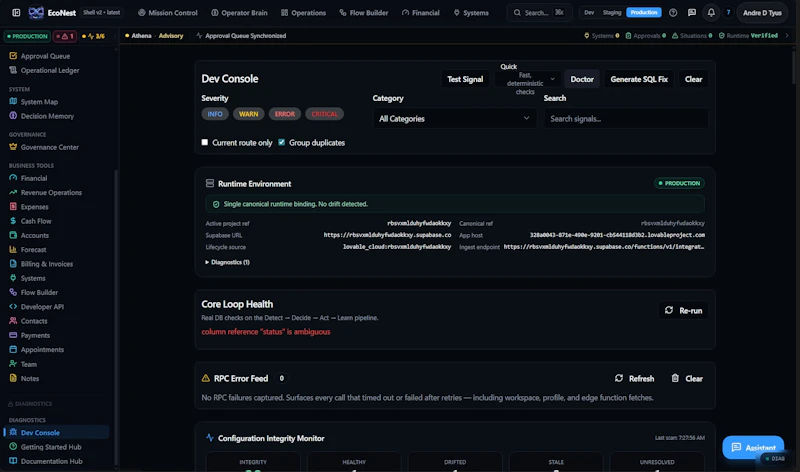The width and height of the screenshot is (800, 472).
Task: Open Financial in top navigation
Action: [421, 12]
